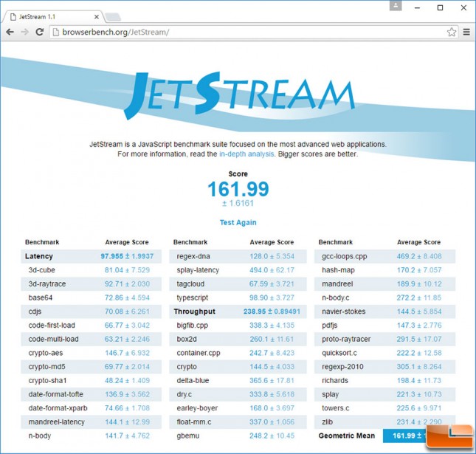
Task: Click mandreel-latency benchmark name
Action: [x=57, y=422]
